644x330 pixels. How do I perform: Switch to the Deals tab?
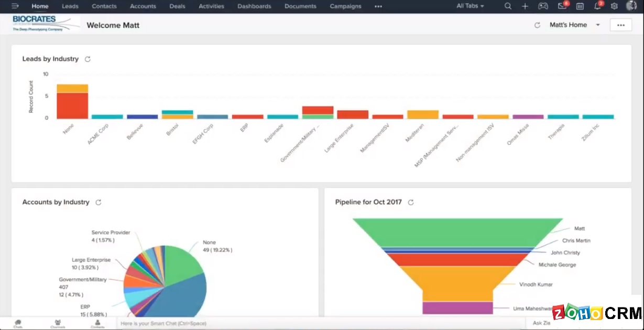tap(177, 6)
